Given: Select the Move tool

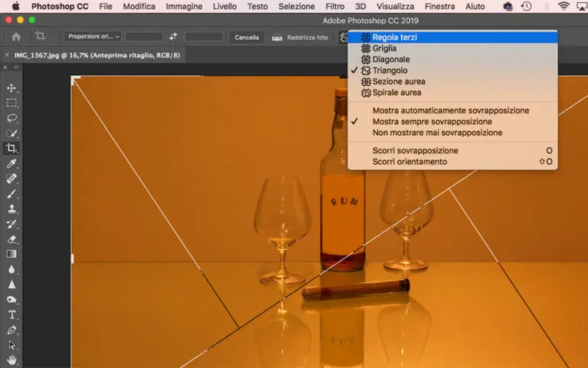Looking at the screenshot, I should (12, 88).
